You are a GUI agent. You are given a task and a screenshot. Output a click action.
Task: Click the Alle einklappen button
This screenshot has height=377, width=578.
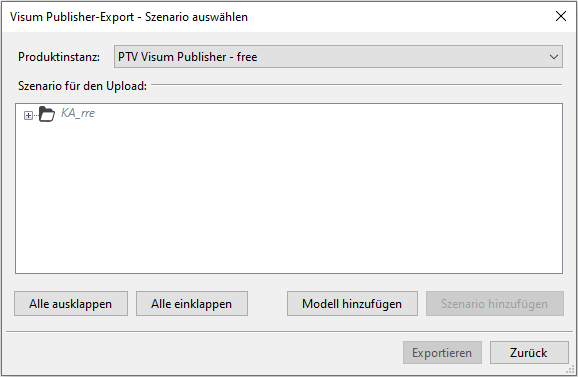(192, 304)
